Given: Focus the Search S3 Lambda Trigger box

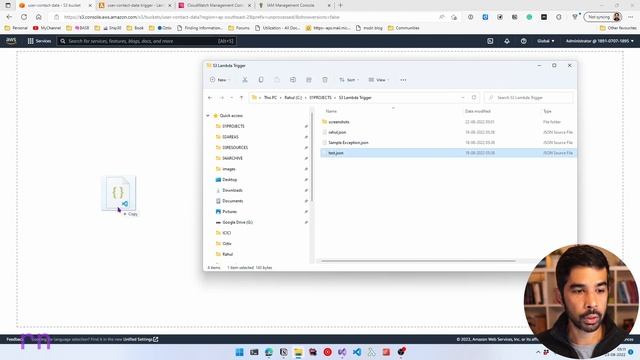Looking at the screenshot, I should pos(529,98).
